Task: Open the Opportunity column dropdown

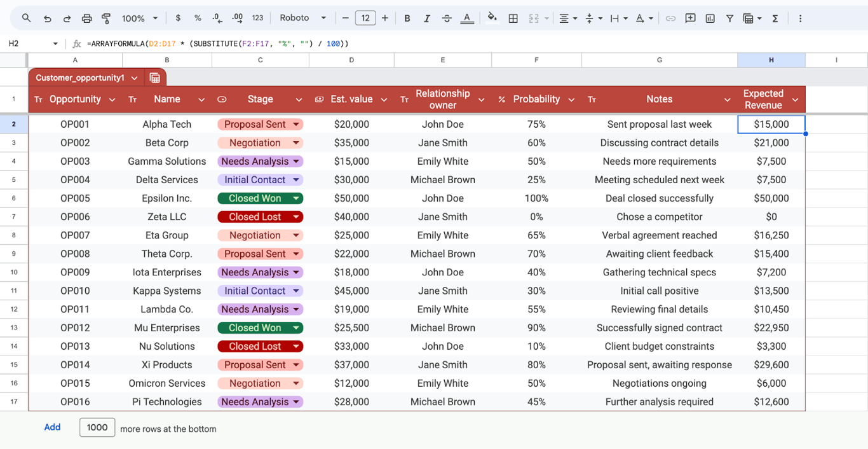Action: [x=112, y=100]
